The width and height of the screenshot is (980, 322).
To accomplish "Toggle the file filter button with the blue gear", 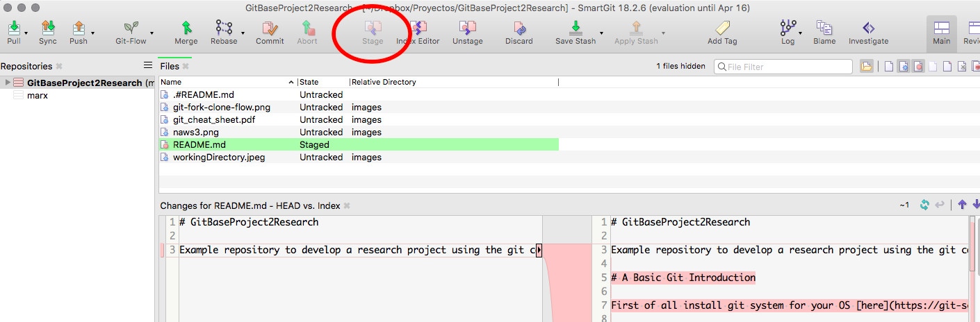I will [903, 67].
